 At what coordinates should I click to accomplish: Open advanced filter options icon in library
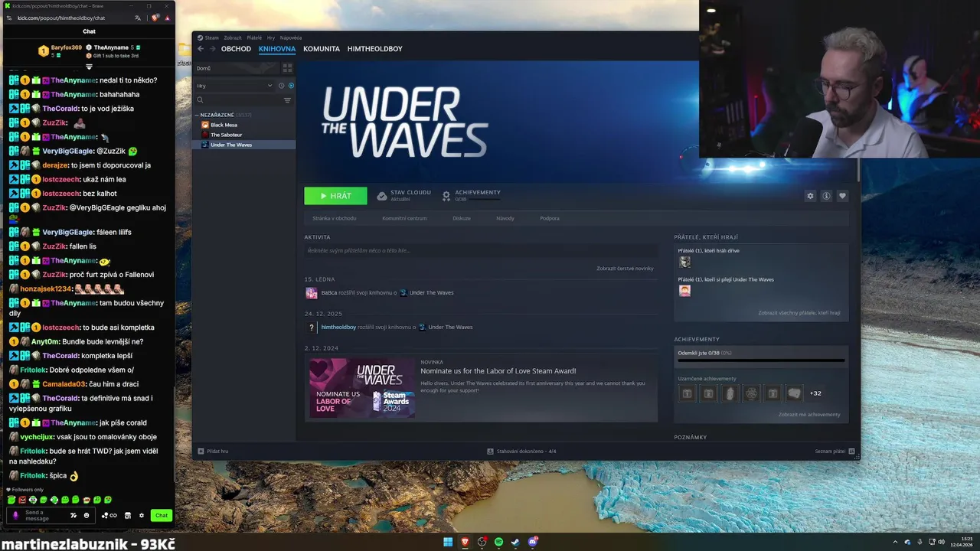pyautogui.click(x=287, y=100)
